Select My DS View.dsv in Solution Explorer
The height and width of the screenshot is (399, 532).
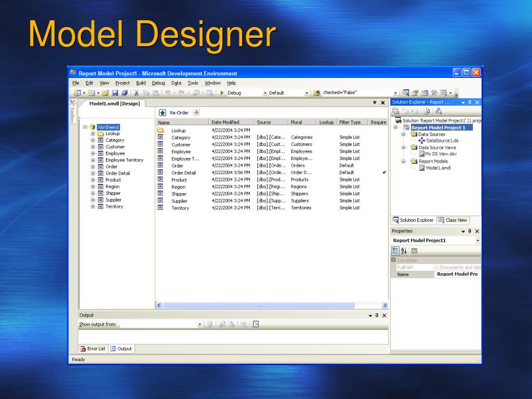point(441,154)
